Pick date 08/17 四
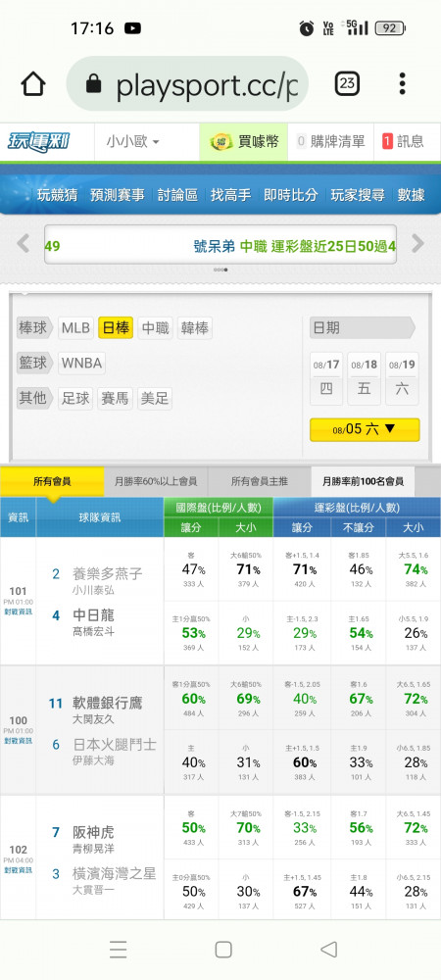The width and height of the screenshot is (441, 980). pos(326,378)
